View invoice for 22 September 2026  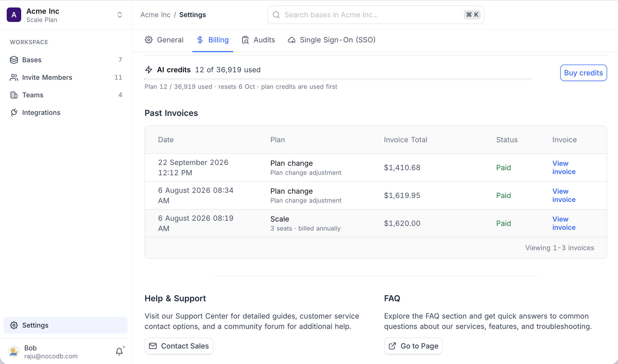pos(564,168)
